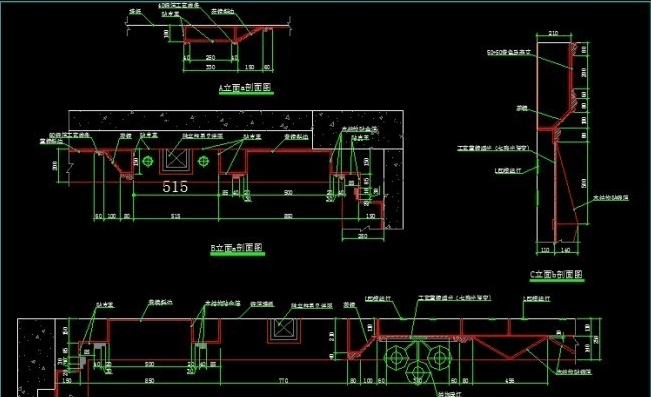
Task: Click the 260 dimension below B section
Action: [x=362, y=236]
